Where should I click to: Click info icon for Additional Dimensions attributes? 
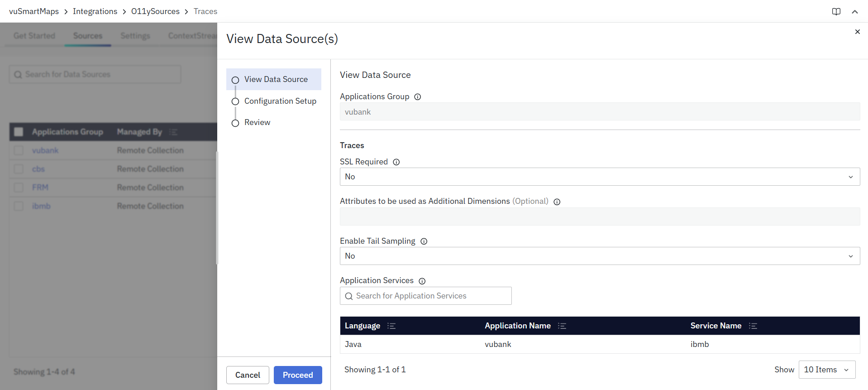[x=557, y=202]
